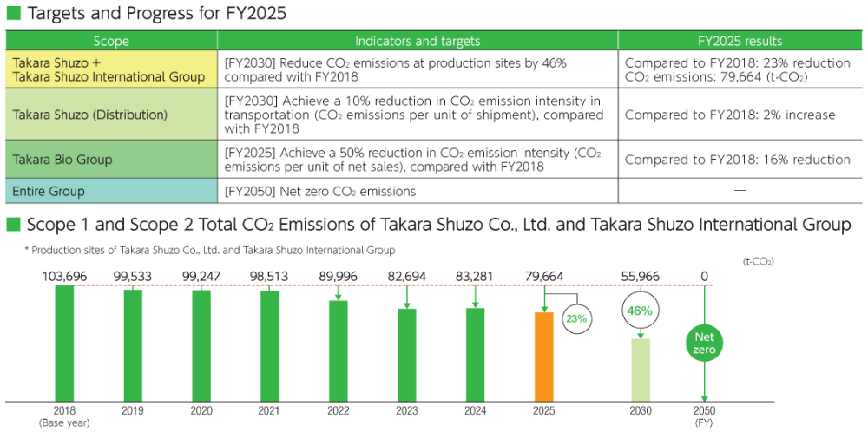Image resolution: width=868 pixels, height=432 pixels.
Task: Click the 'FY2025 results' column header
Action: (x=740, y=41)
